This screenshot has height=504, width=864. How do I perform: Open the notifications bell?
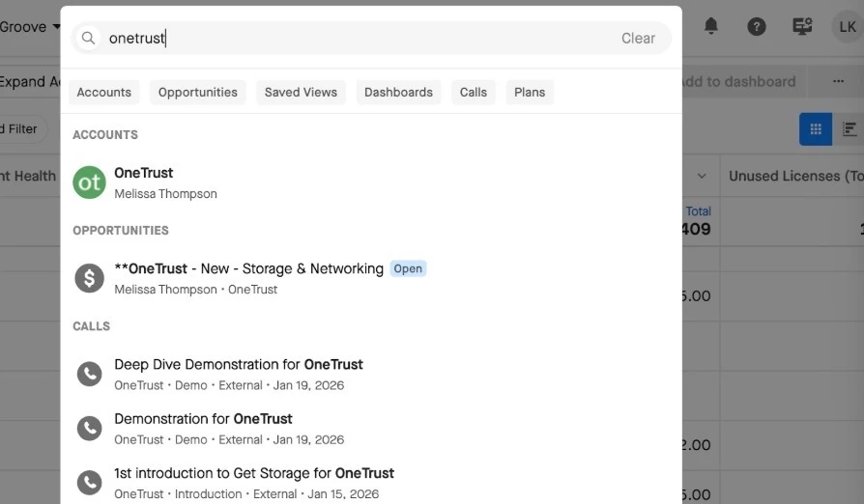(x=710, y=26)
